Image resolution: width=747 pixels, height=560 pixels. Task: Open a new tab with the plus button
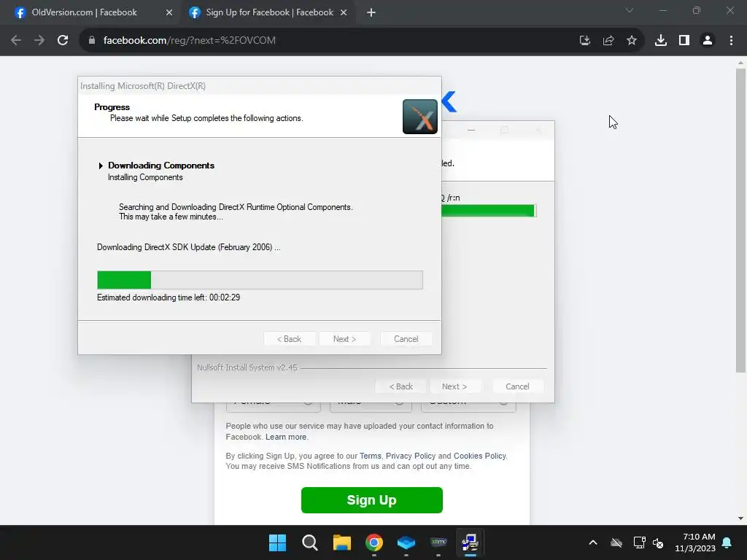(371, 13)
